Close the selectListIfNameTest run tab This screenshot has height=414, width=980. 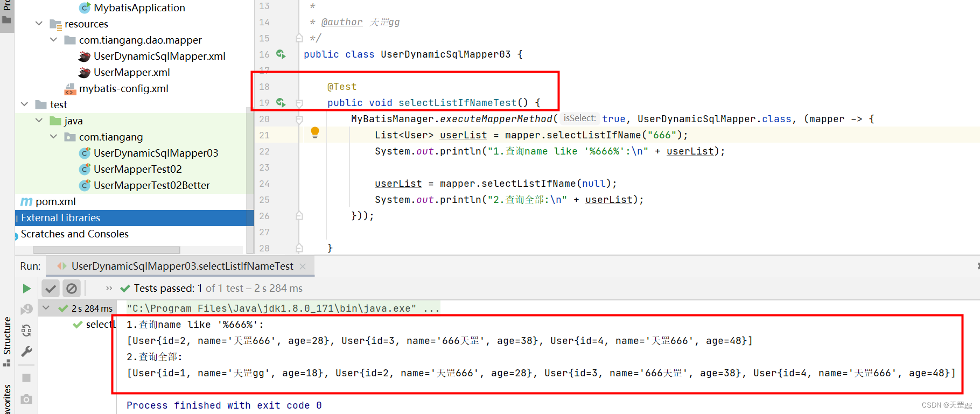[x=303, y=266]
